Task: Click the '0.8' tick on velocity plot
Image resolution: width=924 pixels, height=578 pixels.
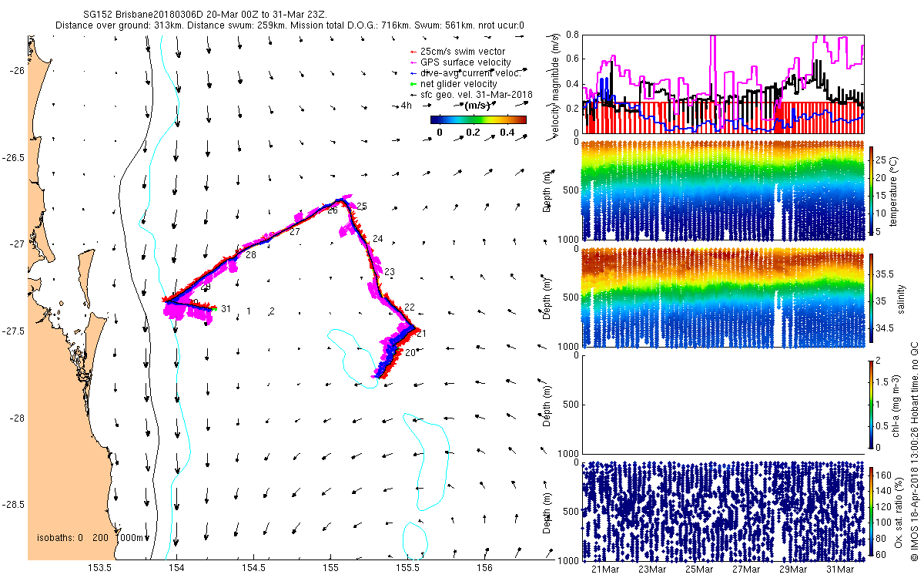Action: 572,35
